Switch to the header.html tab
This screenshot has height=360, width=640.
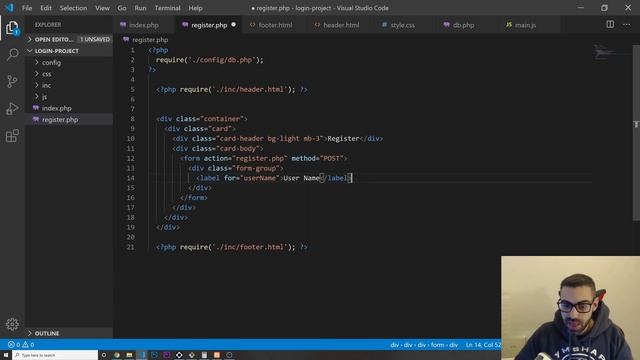[x=340, y=25]
